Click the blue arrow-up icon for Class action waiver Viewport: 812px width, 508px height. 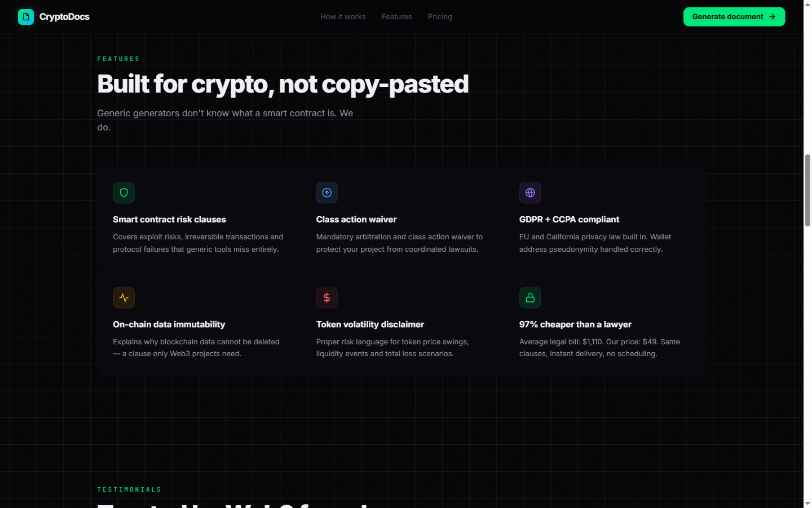327,192
